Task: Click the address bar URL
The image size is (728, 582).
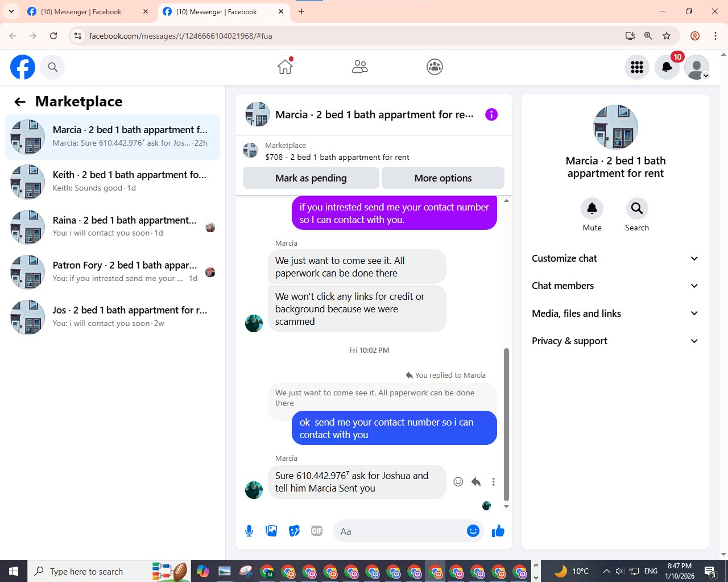Action: [181, 36]
